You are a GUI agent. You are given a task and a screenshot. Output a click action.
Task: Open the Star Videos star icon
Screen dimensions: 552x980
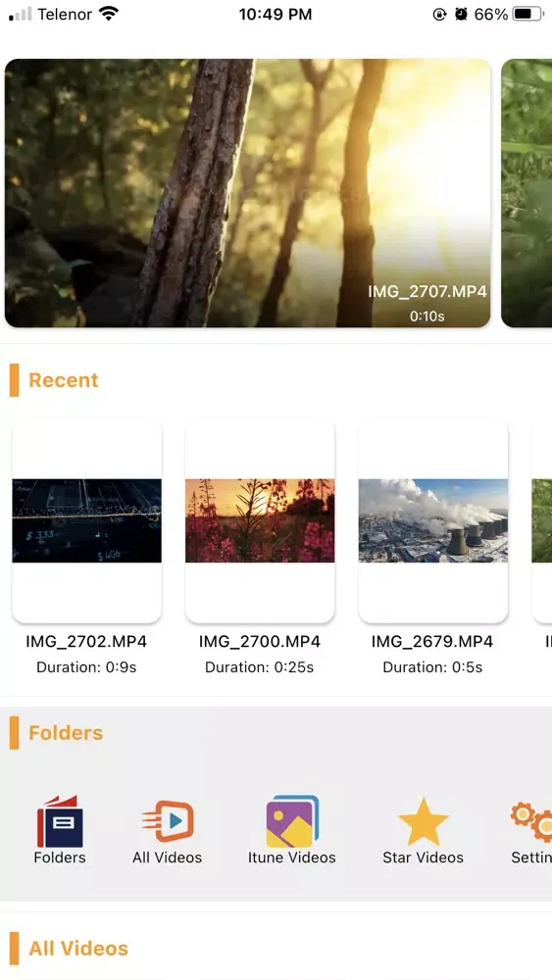pyautogui.click(x=424, y=821)
